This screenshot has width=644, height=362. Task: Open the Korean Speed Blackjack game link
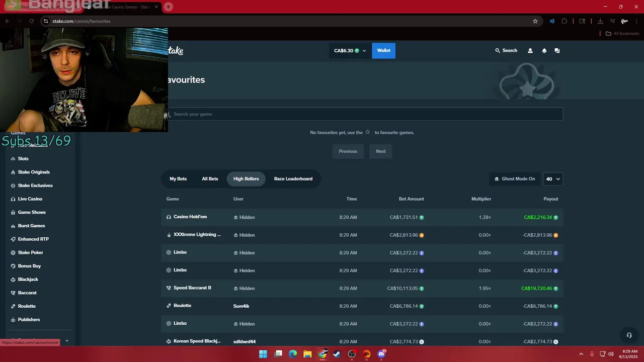[197, 341]
